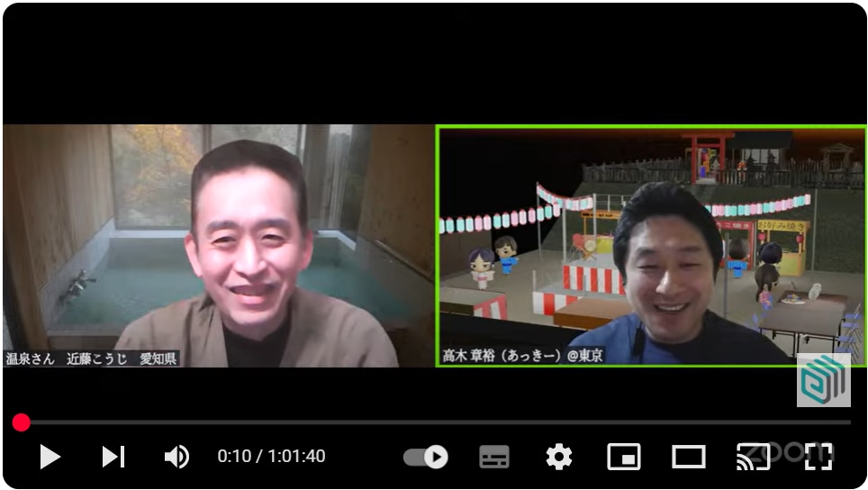
Task: Enter fullscreen mode
Action: (818, 457)
